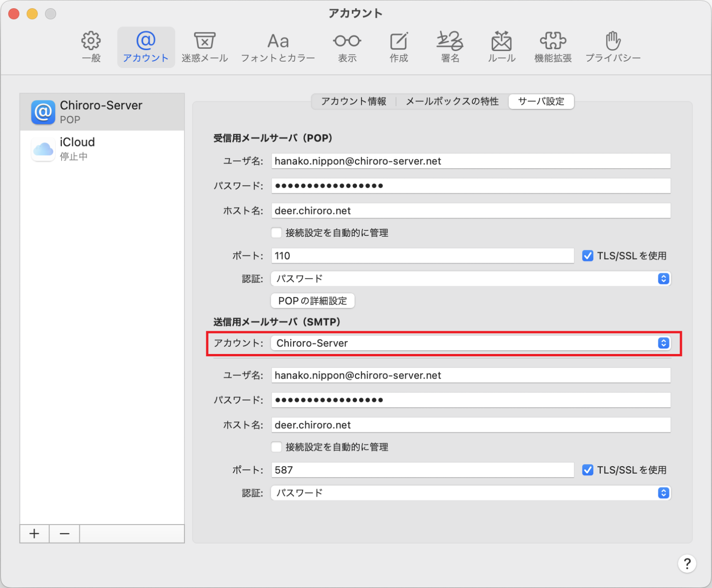Open the 迷惑メール (Junk Mail) settings
Screen dimensions: 712x588
coord(204,46)
